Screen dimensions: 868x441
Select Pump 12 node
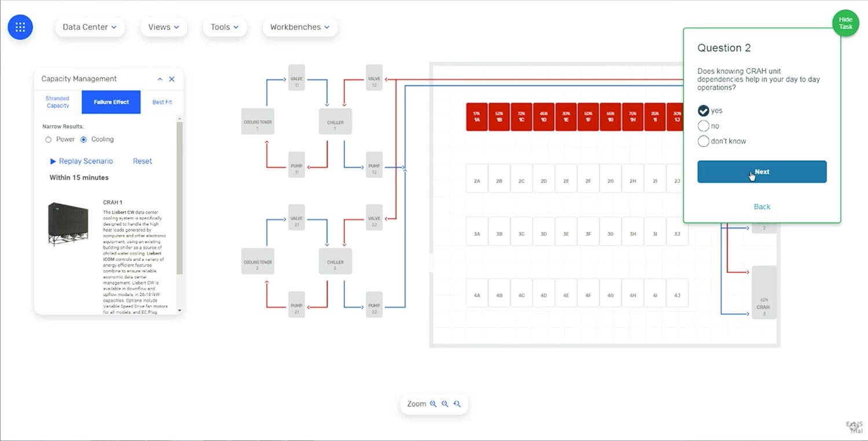pyautogui.click(x=374, y=165)
